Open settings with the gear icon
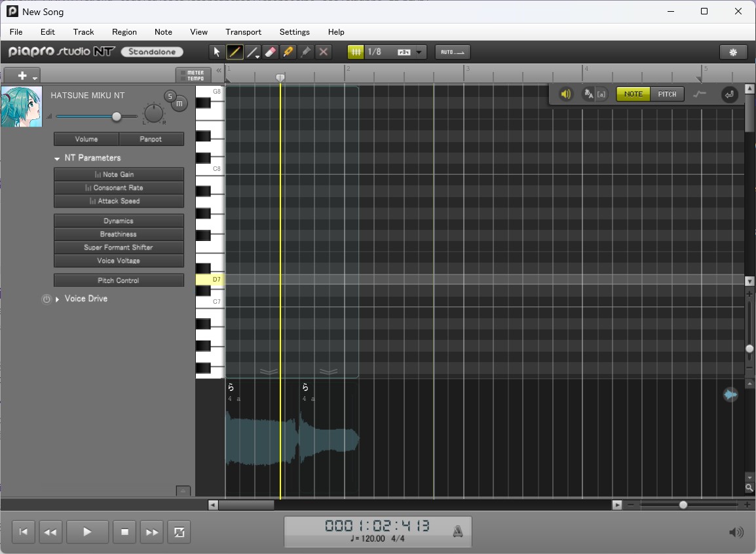756x554 pixels. coord(733,52)
